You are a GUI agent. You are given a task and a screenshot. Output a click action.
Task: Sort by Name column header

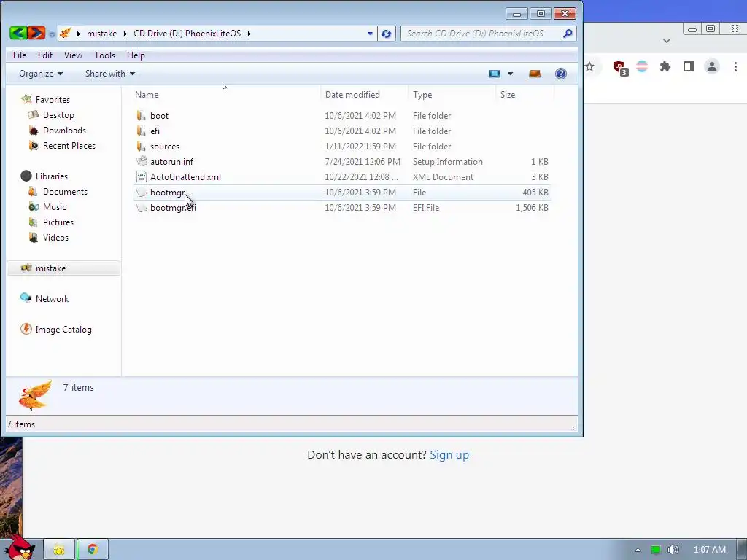point(227,95)
